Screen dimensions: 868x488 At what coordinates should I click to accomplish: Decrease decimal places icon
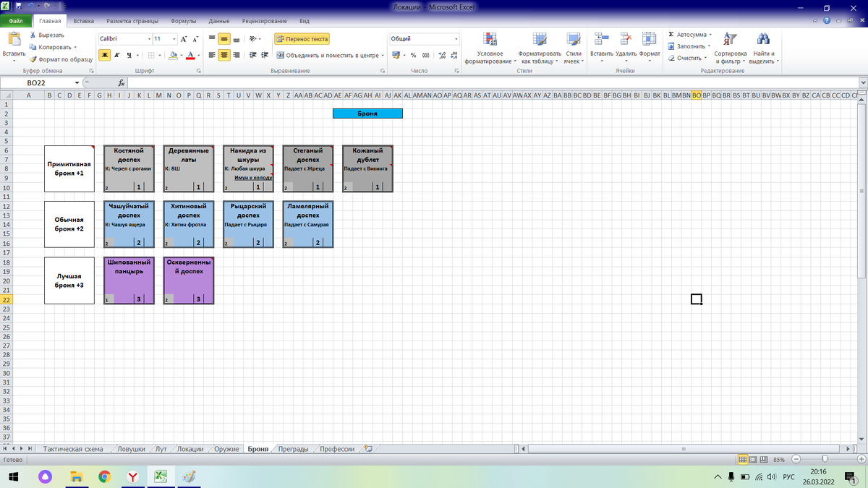[455, 55]
